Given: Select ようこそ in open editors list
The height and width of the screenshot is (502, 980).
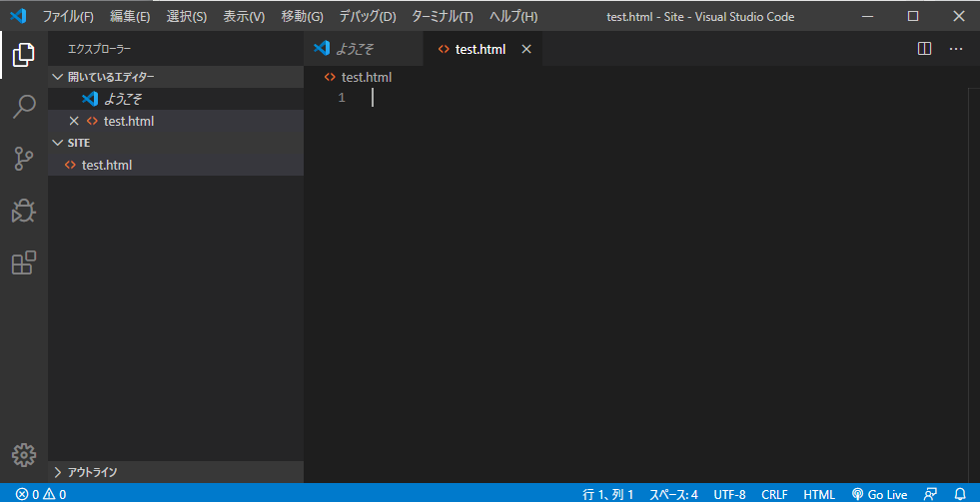Looking at the screenshot, I should [176, 99].
